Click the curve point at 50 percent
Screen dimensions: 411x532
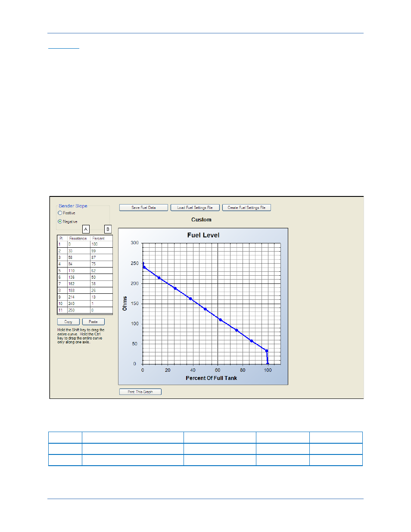point(205,309)
